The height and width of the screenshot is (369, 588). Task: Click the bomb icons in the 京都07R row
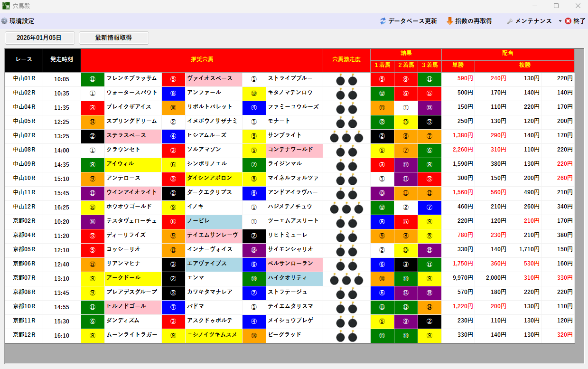point(346,279)
